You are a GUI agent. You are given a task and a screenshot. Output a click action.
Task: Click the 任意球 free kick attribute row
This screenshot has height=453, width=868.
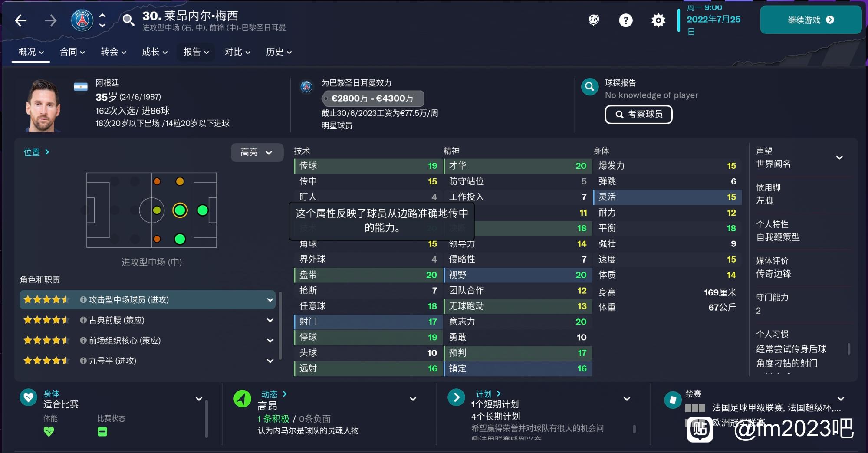point(368,306)
